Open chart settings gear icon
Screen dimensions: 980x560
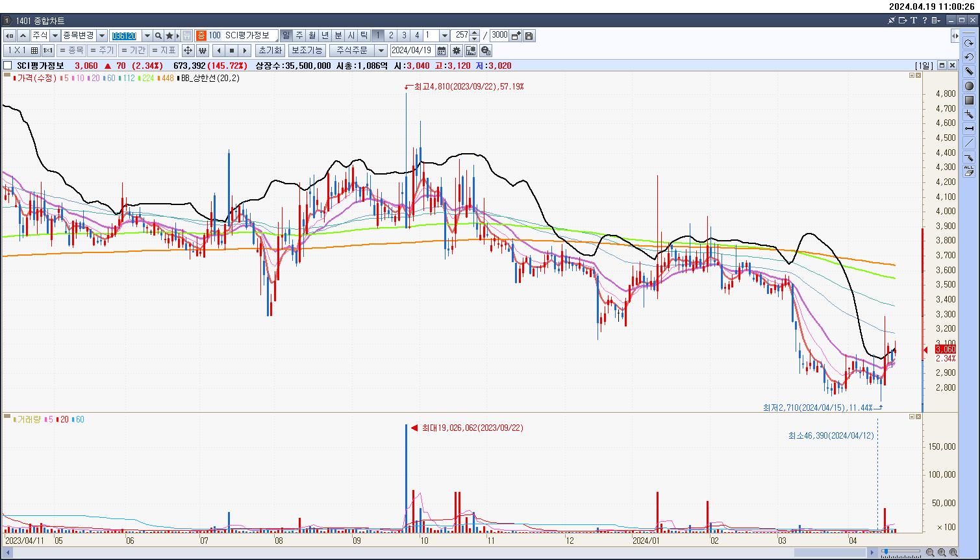tap(457, 51)
